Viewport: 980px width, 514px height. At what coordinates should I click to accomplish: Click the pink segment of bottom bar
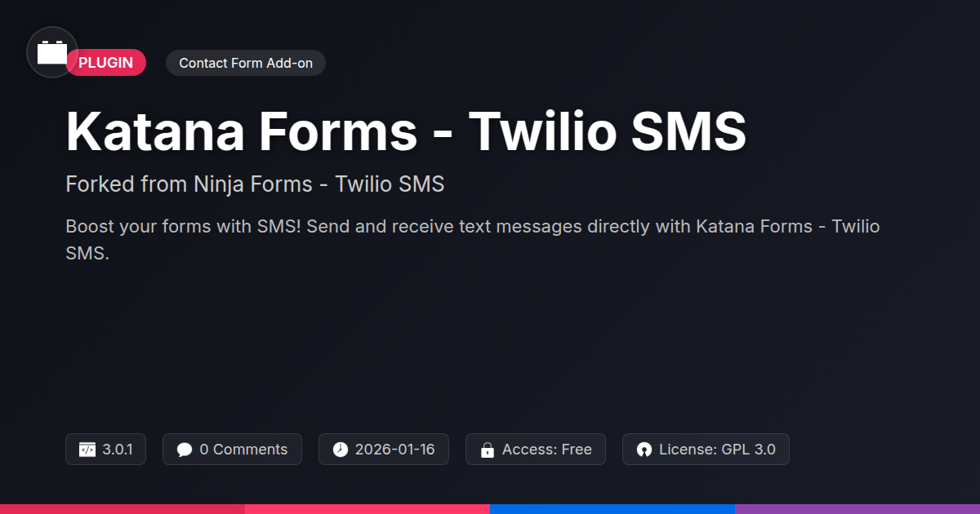click(367, 509)
